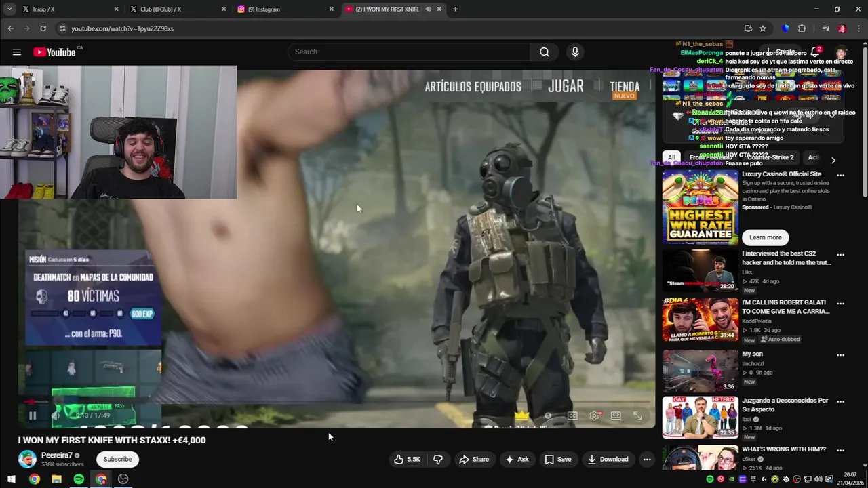Screen dimensions: 868x488
Task: Save the video to a playlist
Action: 558,460
